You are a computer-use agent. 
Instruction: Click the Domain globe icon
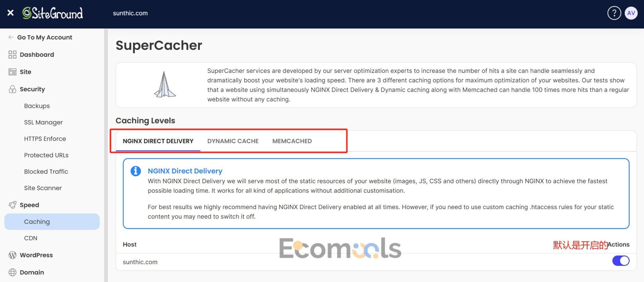[x=12, y=272]
